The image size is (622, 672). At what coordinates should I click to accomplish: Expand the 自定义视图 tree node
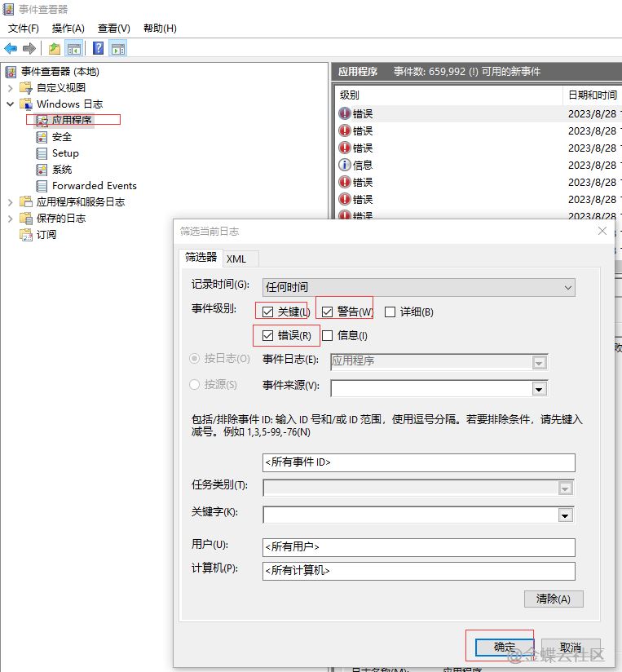tap(11, 88)
